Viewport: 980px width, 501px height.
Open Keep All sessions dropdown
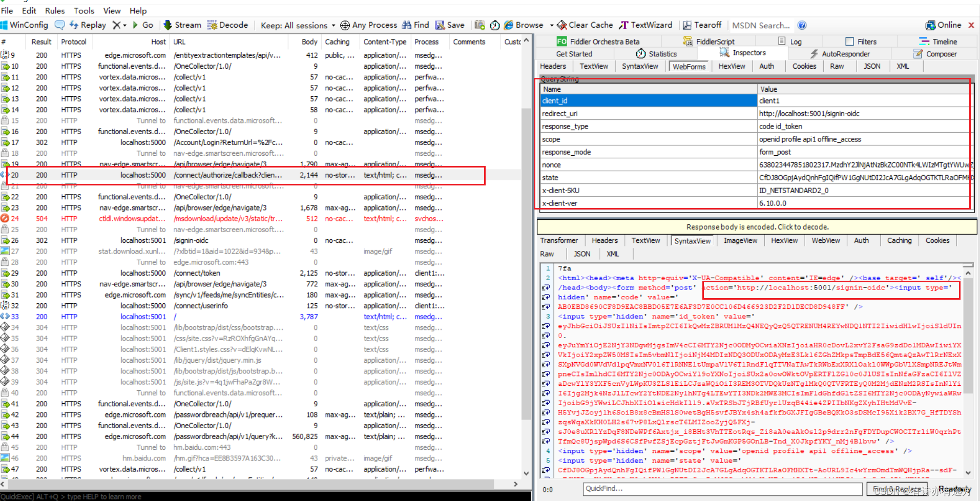tap(298, 25)
